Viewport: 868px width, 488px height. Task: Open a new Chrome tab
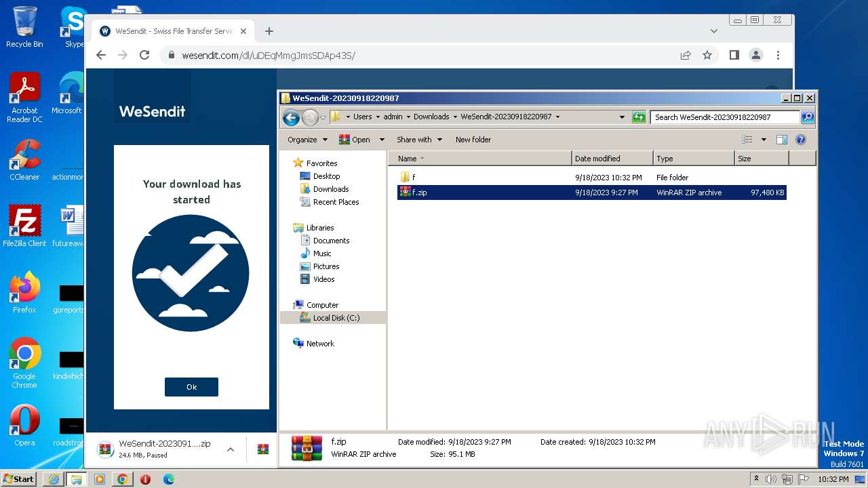coord(269,31)
